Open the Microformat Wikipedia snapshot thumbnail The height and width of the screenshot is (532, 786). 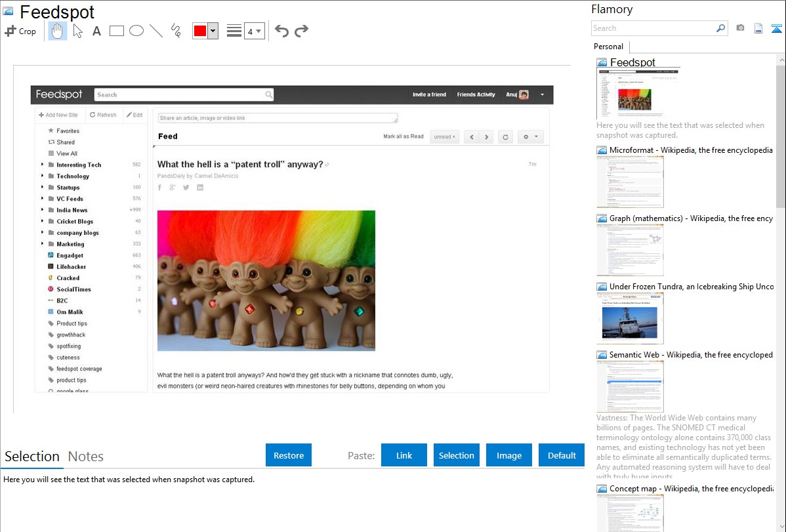(630, 182)
